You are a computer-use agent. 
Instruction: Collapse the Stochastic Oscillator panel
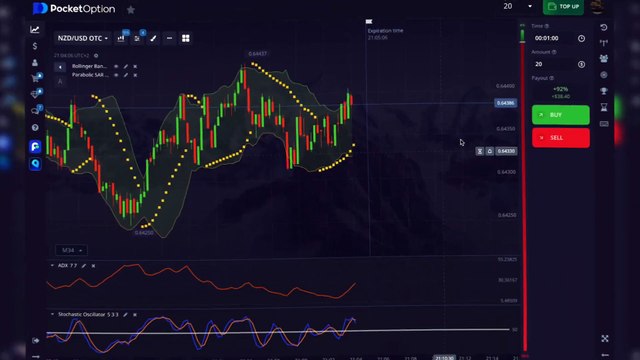pyautogui.click(x=52, y=314)
